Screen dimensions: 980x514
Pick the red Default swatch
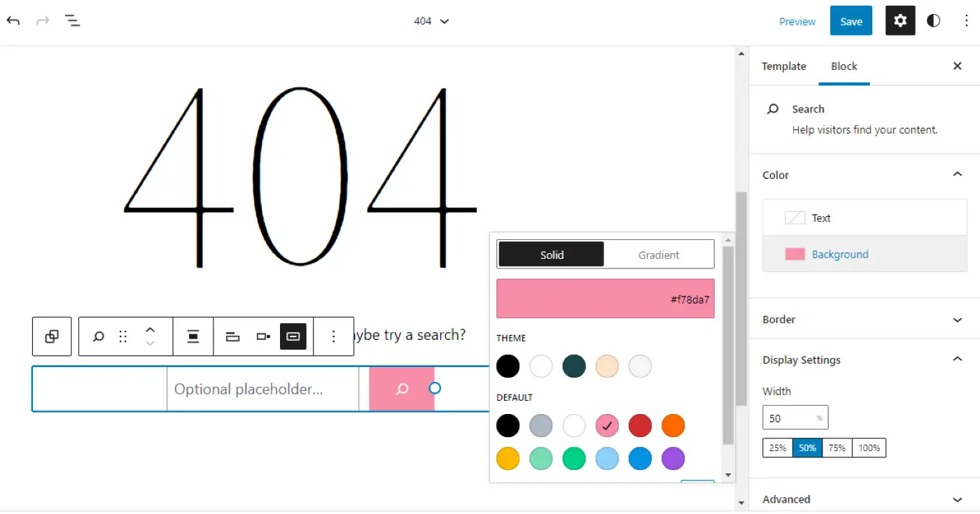640,425
